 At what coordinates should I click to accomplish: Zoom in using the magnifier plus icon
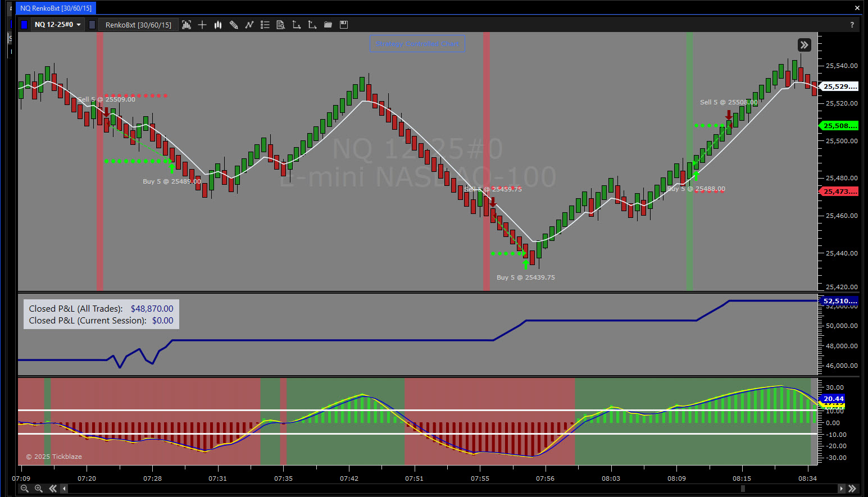pyautogui.click(x=39, y=489)
